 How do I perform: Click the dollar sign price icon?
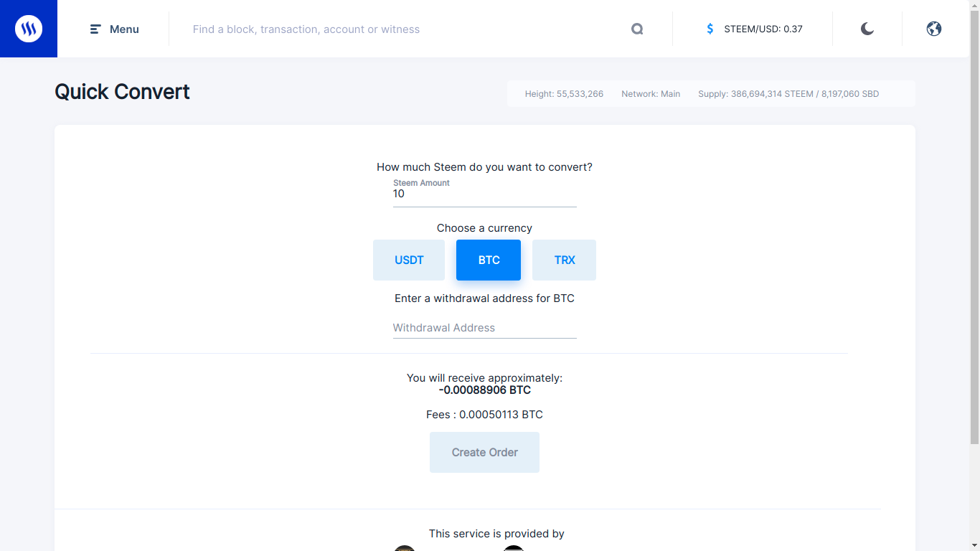click(710, 29)
